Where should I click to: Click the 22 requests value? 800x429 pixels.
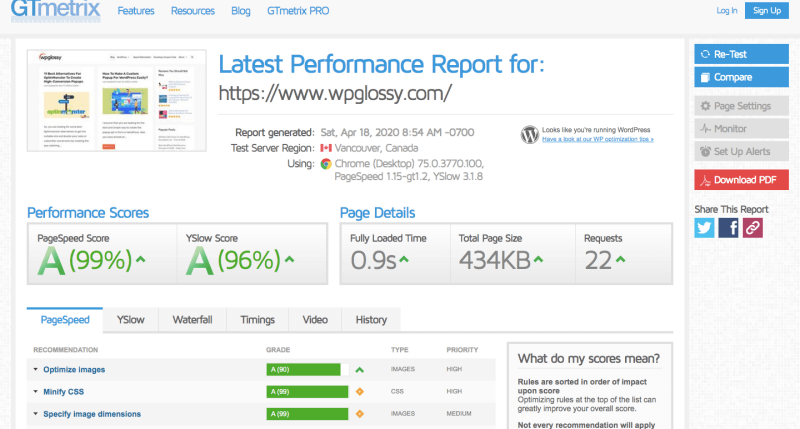tap(598, 260)
